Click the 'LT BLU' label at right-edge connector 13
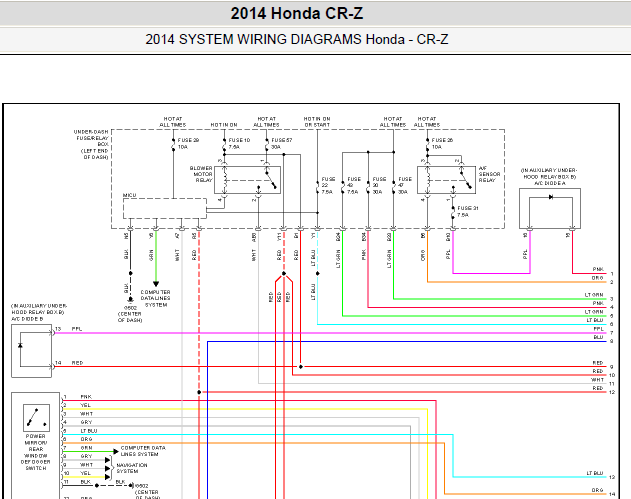The image size is (631, 499). [x=595, y=473]
